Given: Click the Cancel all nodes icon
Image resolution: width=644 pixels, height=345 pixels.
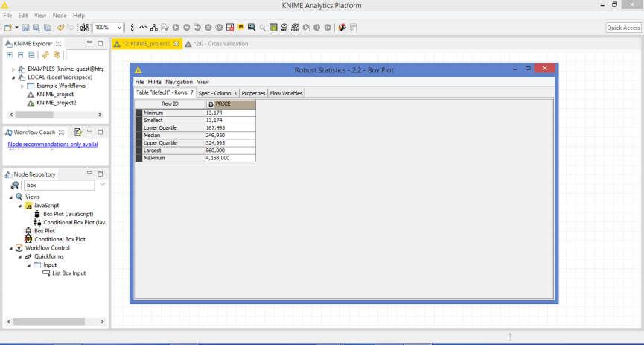Looking at the screenshot, I should tap(220, 28).
